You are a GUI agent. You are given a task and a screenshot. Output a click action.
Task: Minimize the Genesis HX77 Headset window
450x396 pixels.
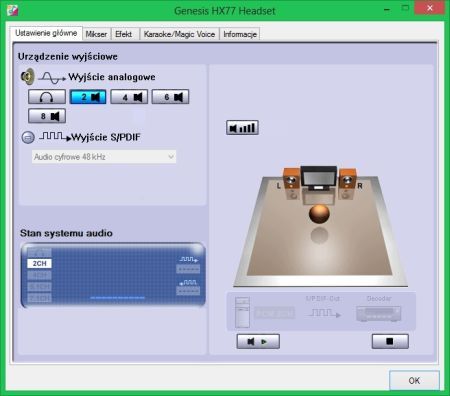387,9
